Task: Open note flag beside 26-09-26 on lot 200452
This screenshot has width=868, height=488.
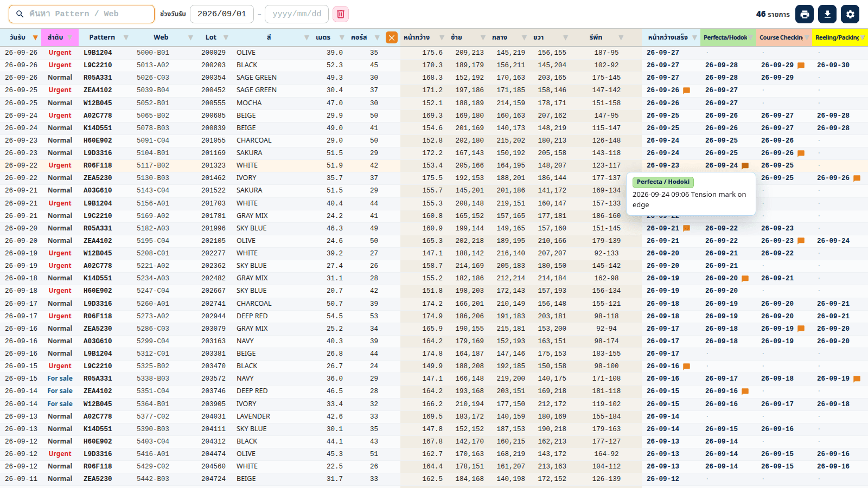Action: [686, 91]
